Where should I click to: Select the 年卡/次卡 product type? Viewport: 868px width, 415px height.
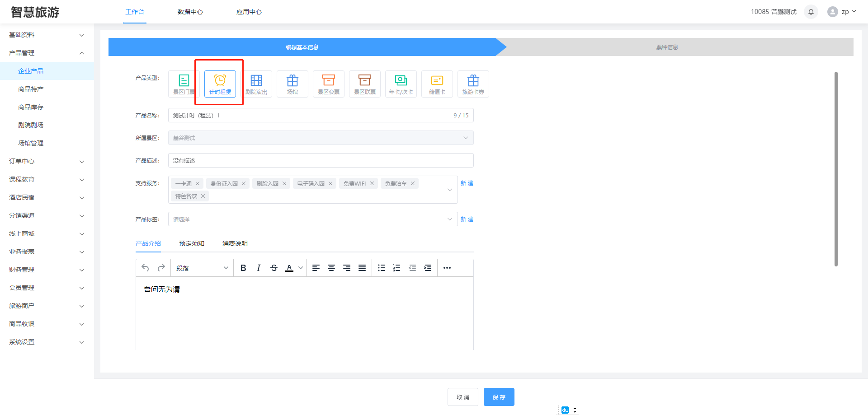click(401, 84)
